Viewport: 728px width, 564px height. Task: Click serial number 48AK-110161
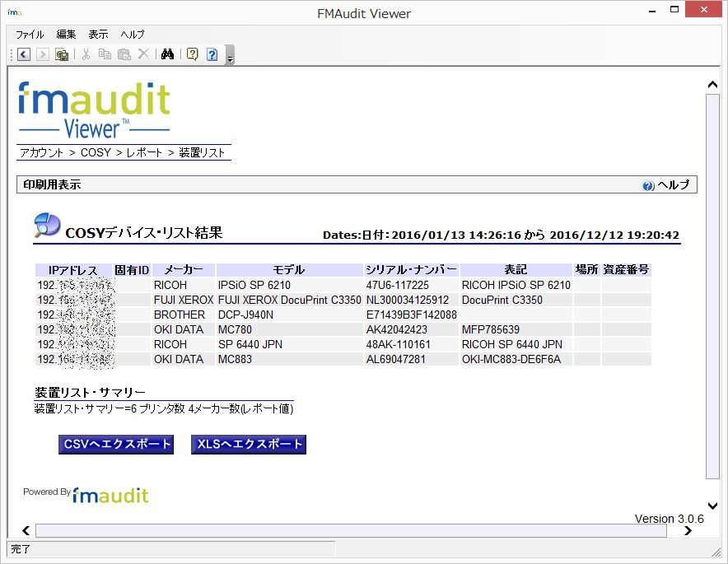click(399, 344)
